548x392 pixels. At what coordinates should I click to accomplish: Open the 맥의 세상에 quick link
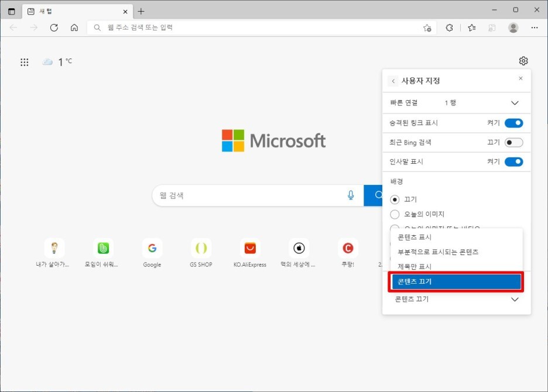pyautogui.click(x=299, y=253)
